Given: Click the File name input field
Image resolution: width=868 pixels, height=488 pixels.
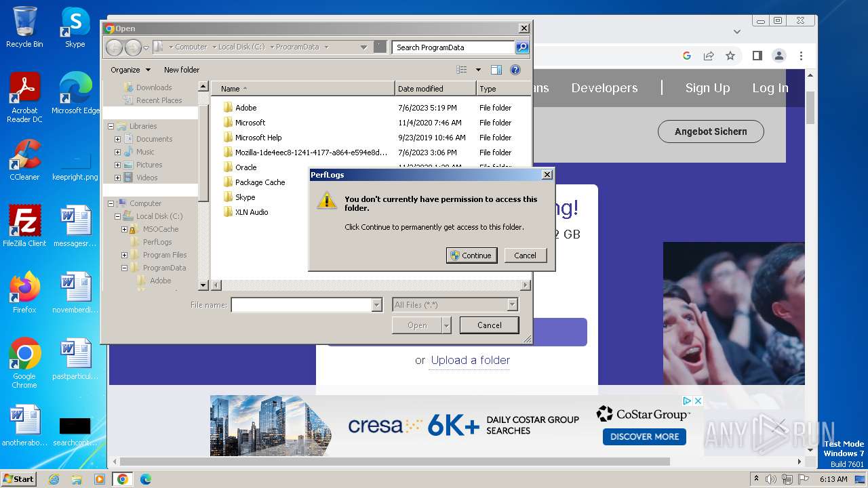Looking at the screenshot, I should click(x=302, y=305).
